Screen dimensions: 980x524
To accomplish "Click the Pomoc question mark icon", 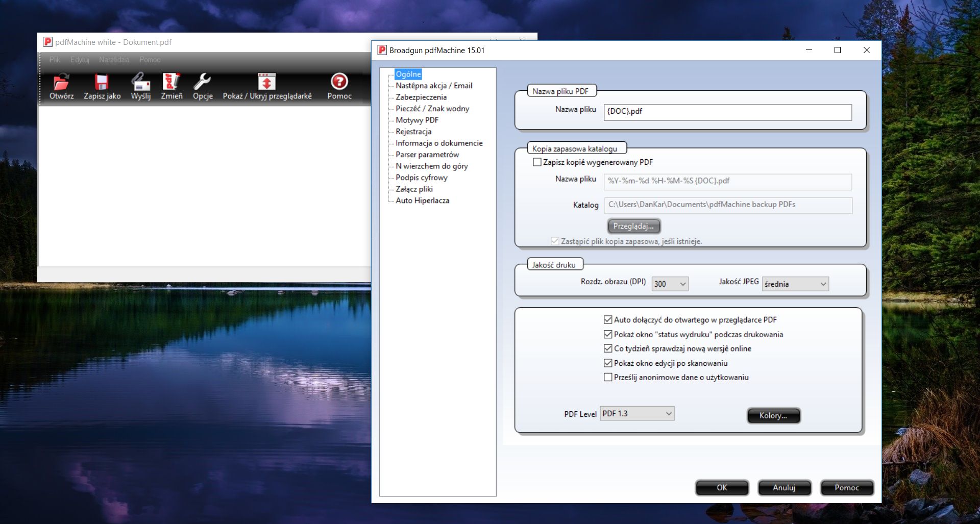I will (339, 82).
